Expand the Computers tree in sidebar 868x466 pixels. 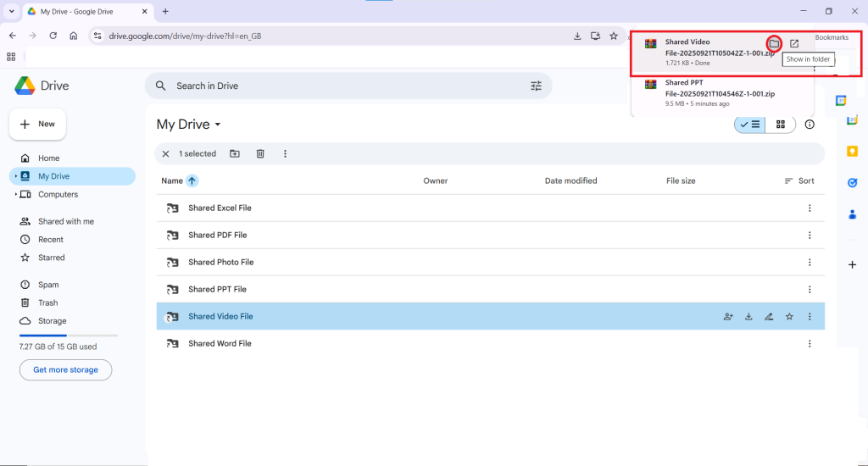[16, 195]
